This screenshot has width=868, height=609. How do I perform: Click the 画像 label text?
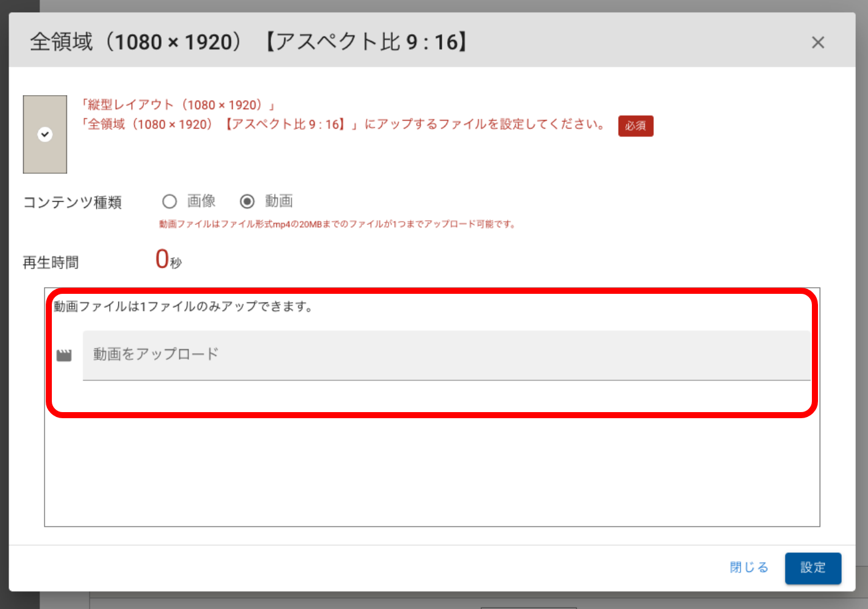[201, 201]
